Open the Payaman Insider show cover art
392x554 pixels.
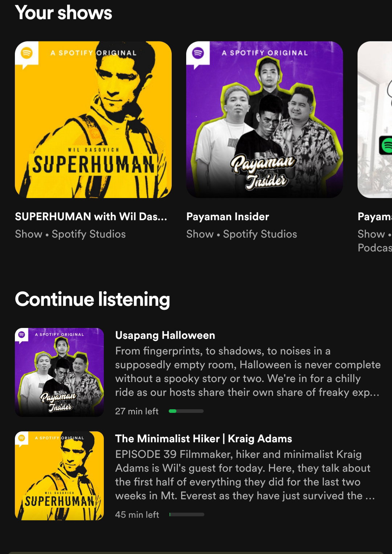[x=265, y=120]
